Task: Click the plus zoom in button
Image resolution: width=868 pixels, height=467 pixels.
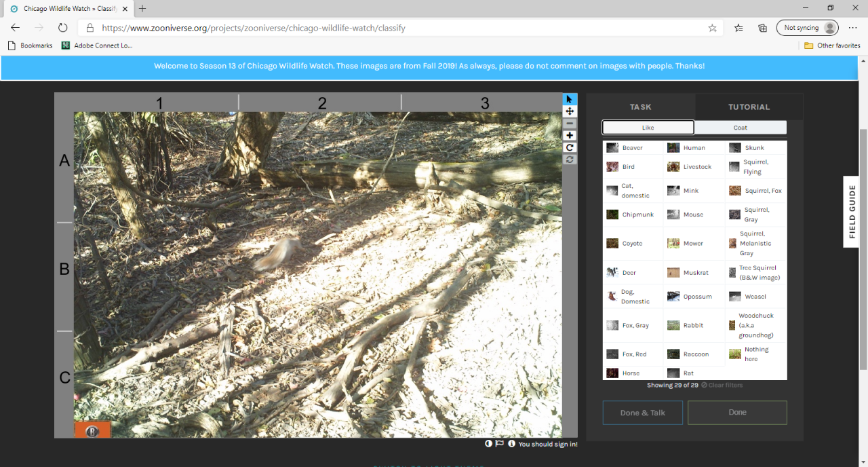Action: (570, 136)
